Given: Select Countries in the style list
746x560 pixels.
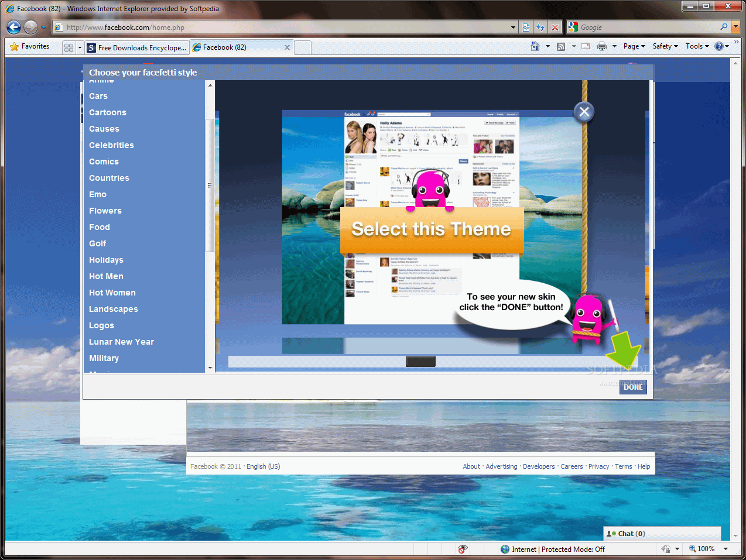Looking at the screenshot, I should pos(109,178).
